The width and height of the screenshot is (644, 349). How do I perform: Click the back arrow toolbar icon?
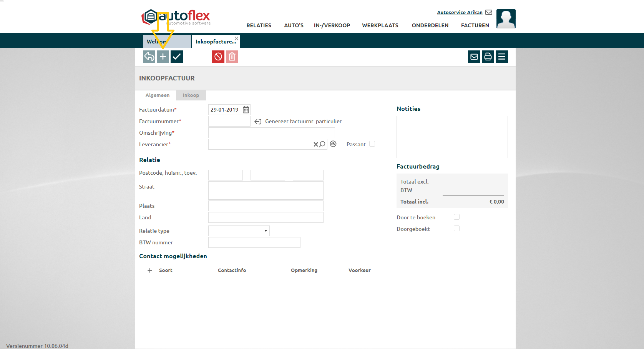(x=149, y=57)
